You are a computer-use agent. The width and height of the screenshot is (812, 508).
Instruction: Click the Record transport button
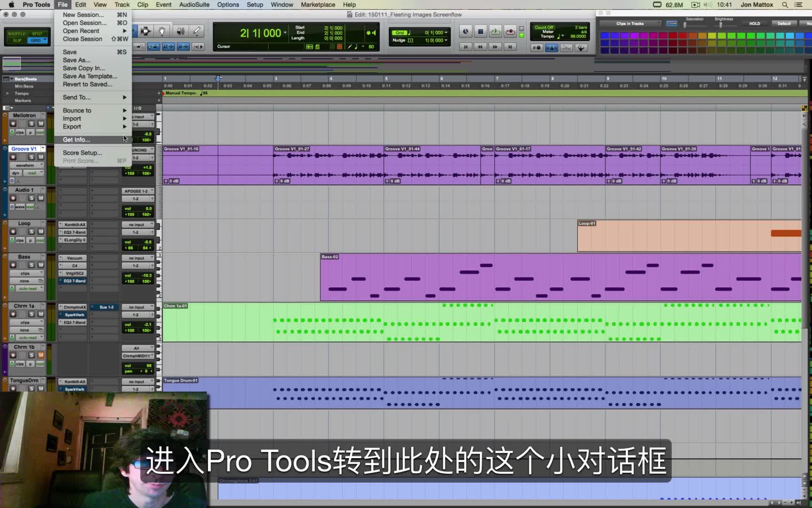pos(510,32)
